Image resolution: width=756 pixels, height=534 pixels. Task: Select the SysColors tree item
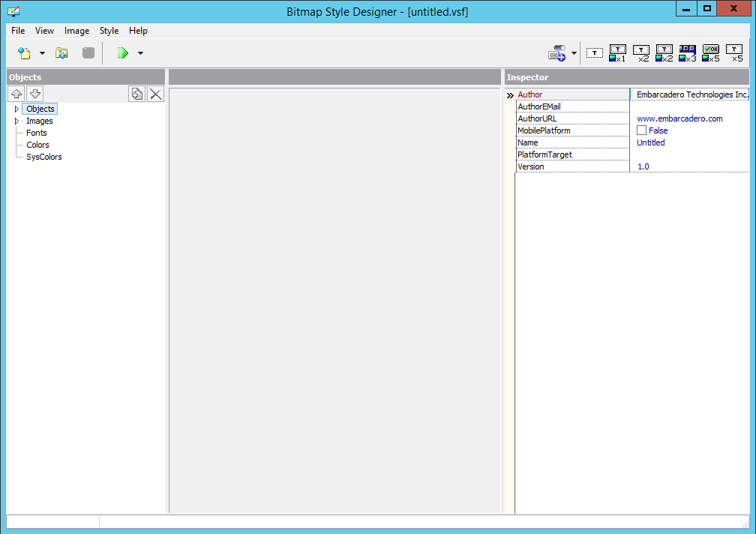(43, 157)
